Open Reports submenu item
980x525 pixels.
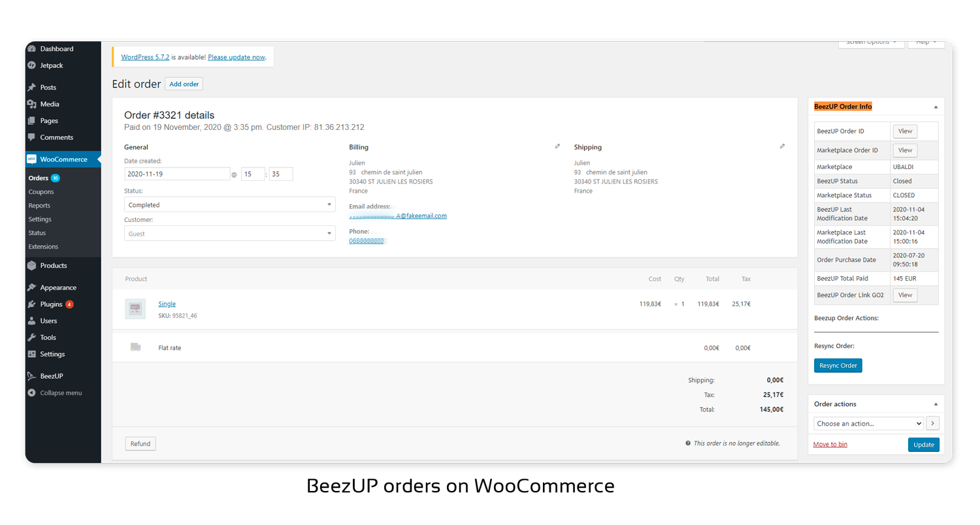pyautogui.click(x=39, y=206)
